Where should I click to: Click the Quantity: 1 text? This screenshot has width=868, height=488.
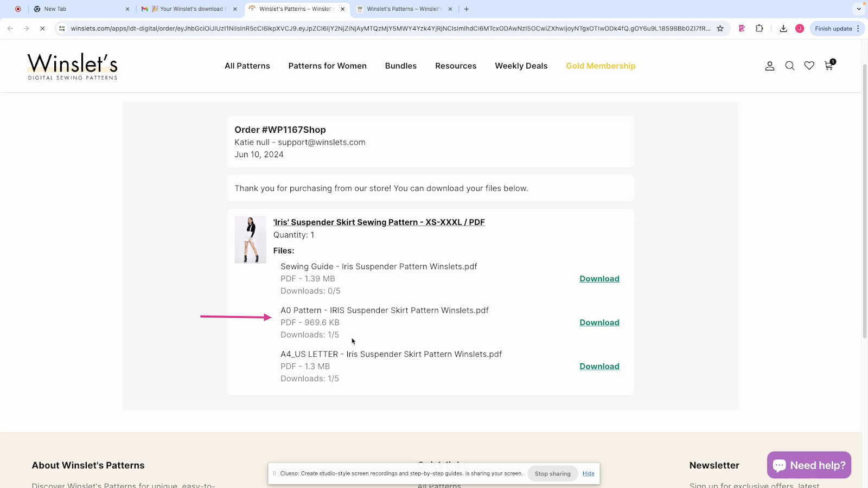(x=293, y=235)
